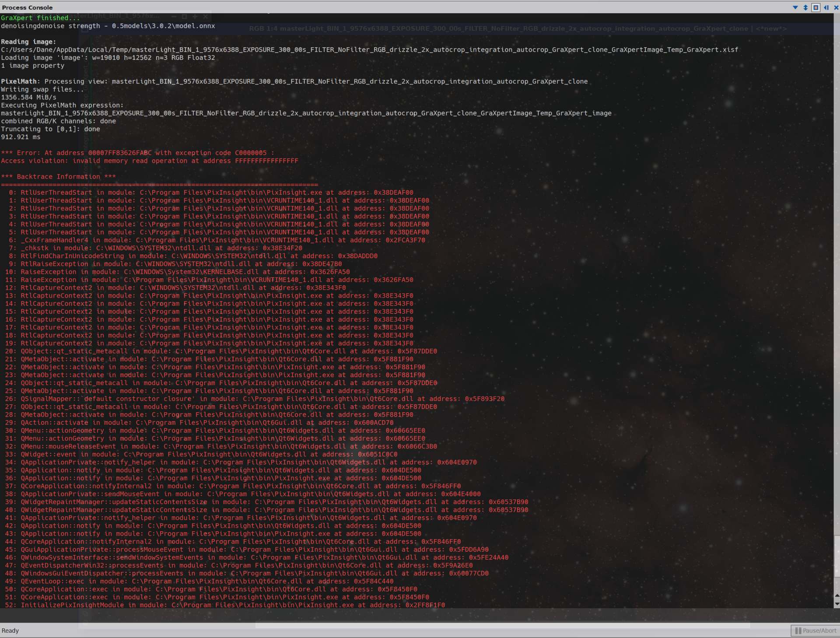The height and width of the screenshot is (638, 840).
Task: Click 'Executing PixelMath expression:' line
Action: 62,105
